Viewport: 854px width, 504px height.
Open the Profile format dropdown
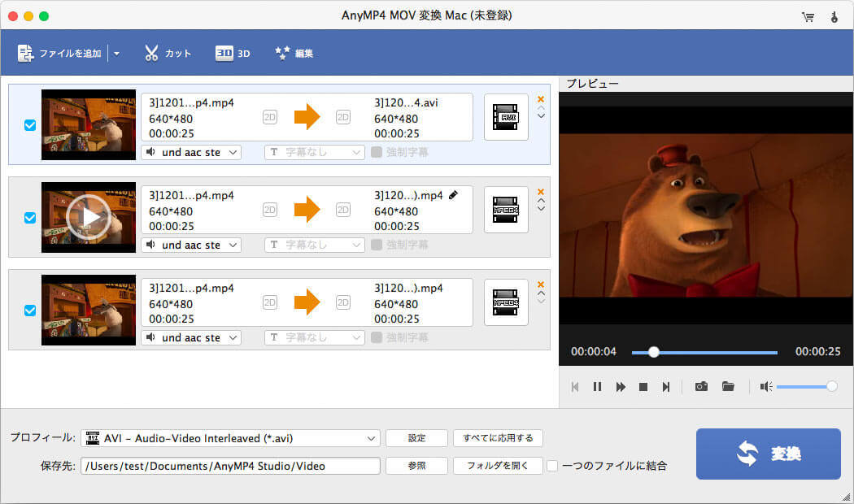pyautogui.click(x=230, y=438)
